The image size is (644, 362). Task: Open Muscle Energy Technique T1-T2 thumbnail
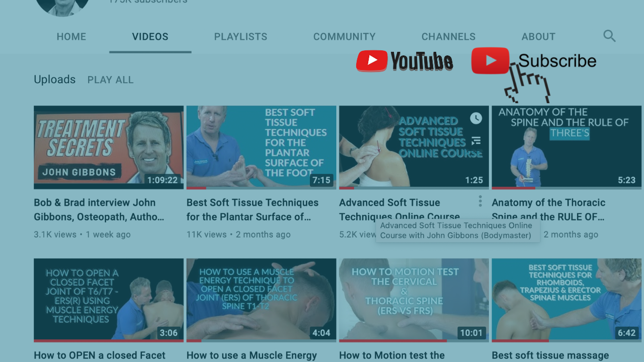click(x=261, y=300)
